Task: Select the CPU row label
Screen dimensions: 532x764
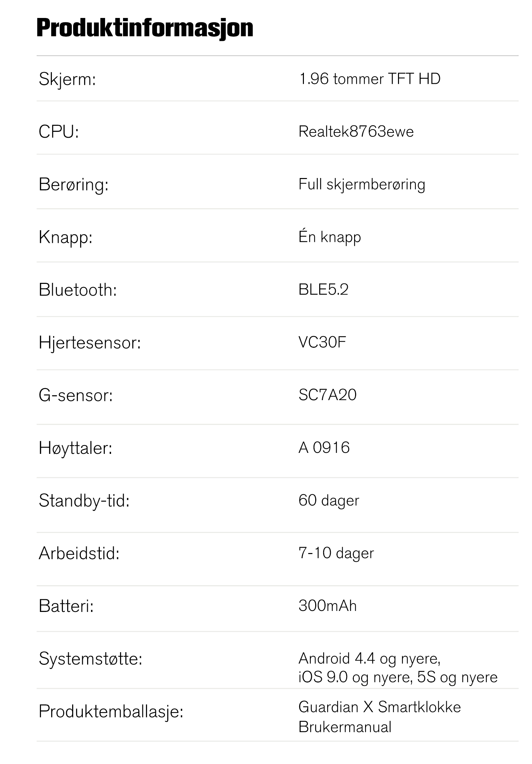Action: (x=59, y=131)
